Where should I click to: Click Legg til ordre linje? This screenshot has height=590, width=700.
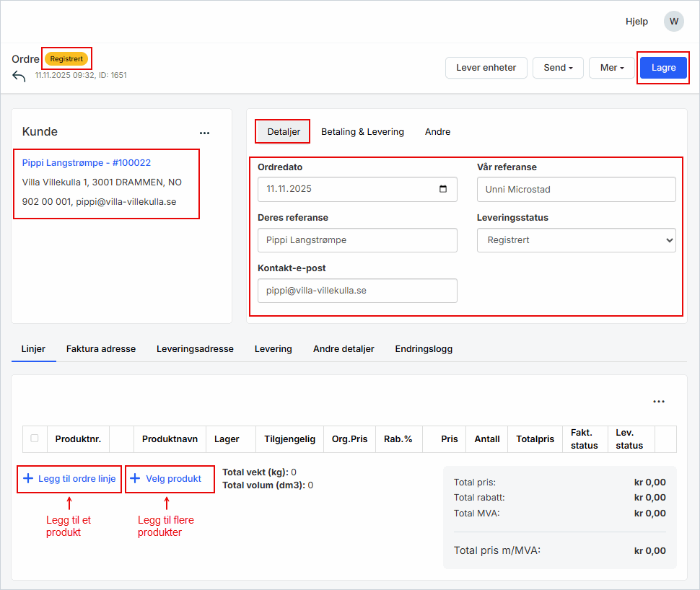click(x=69, y=479)
